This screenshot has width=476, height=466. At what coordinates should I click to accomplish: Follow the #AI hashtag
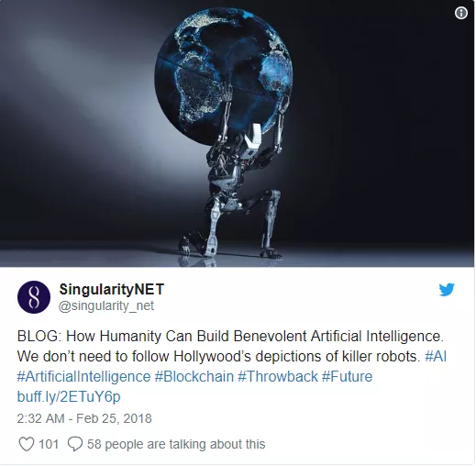[436, 356]
